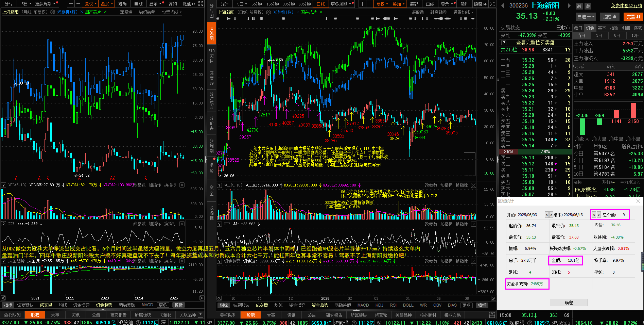Select 当日 period in fund flow panel
Screen dimensions: 644x325
[581, 35]
